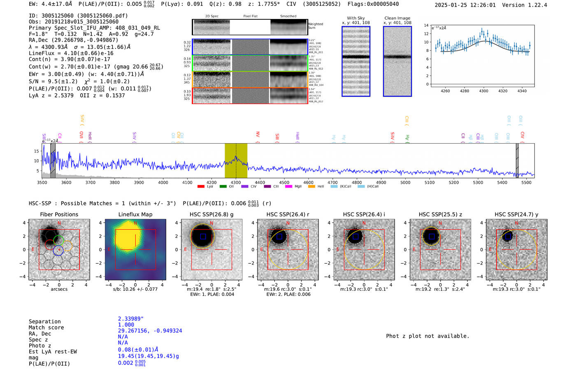Click the 'S/N = 9.5(±1.2)' value
The height and width of the screenshot is (392, 576).
coord(53,81)
